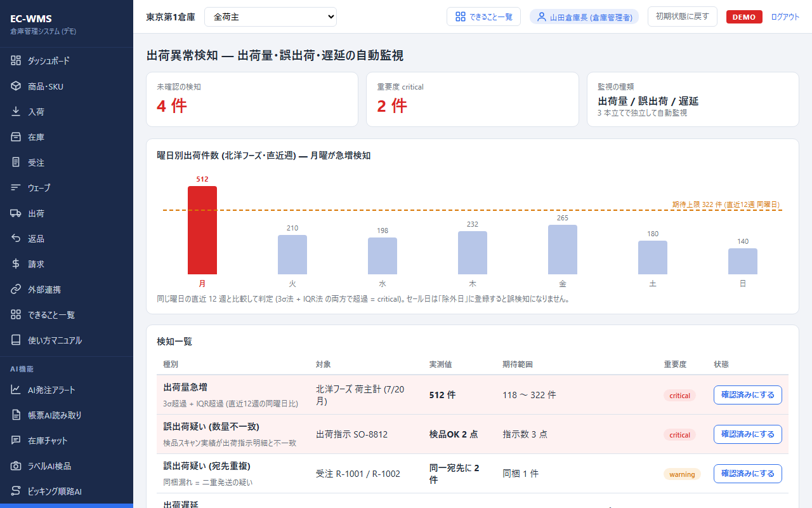Click the 重要度 column header
The width and height of the screenshot is (812, 508).
point(675,364)
